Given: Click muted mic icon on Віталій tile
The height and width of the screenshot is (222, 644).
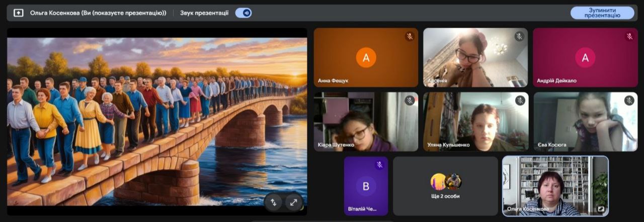Looking at the screenshot, I should 379,165.
